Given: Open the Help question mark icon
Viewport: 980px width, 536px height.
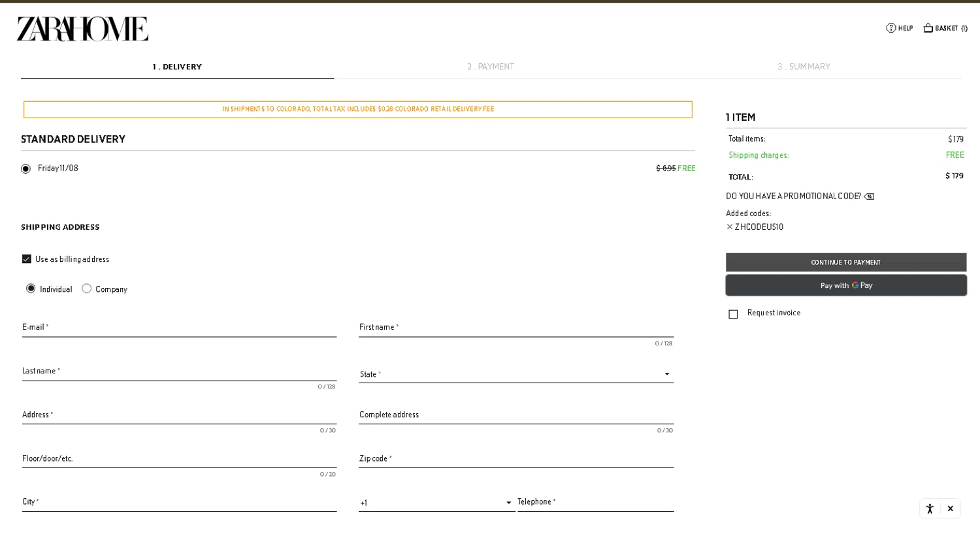Looking at the screenshot, I should [890, 28].
